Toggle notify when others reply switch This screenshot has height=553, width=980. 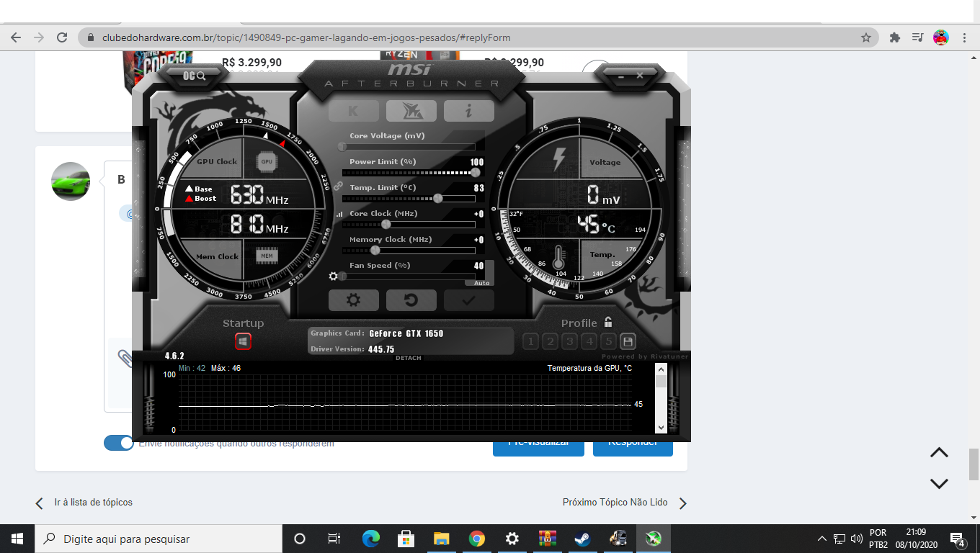point(119,443)
